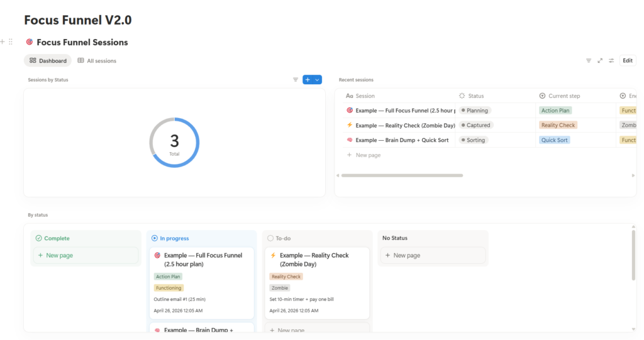This screenshot has height=340, width=644.
Task: Click the expand full-screen arrows icon
Action: [x=600, y=60]
